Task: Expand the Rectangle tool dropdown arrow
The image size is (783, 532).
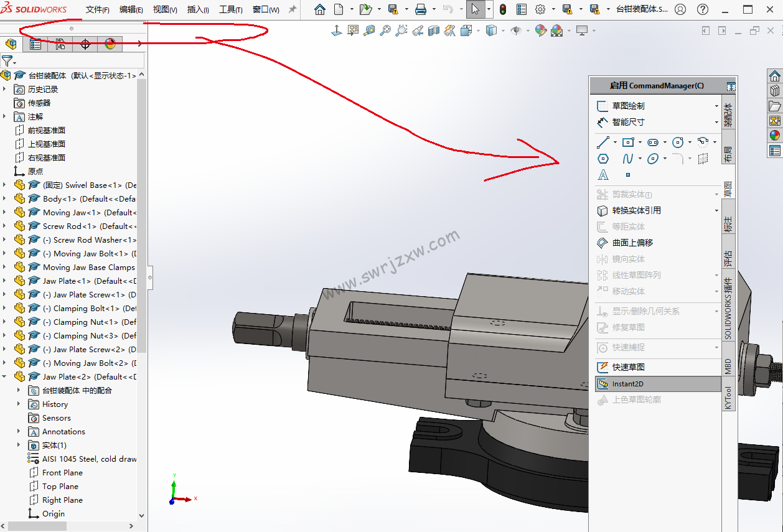Action: click(640, 142)
